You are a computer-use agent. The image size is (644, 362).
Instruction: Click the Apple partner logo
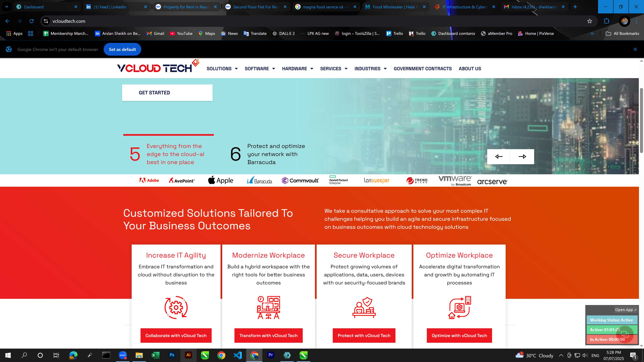click(221, 180)
